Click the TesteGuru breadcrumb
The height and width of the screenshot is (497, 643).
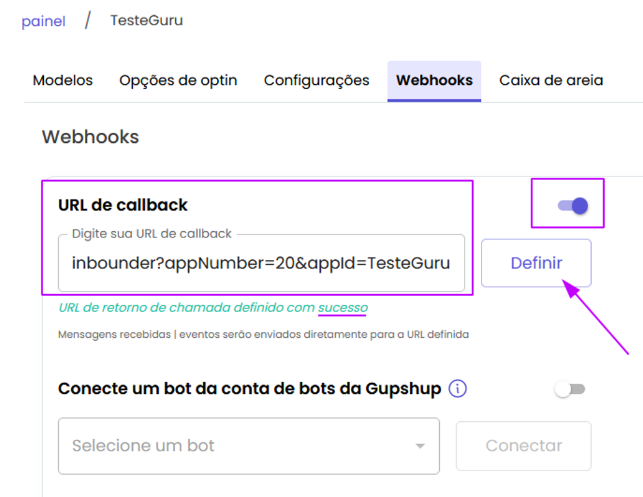146,20
